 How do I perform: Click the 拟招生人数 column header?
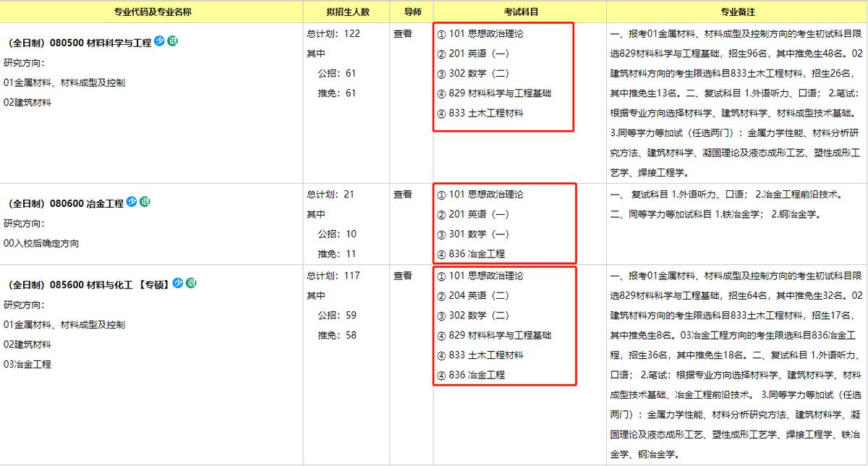click(346, 12)
